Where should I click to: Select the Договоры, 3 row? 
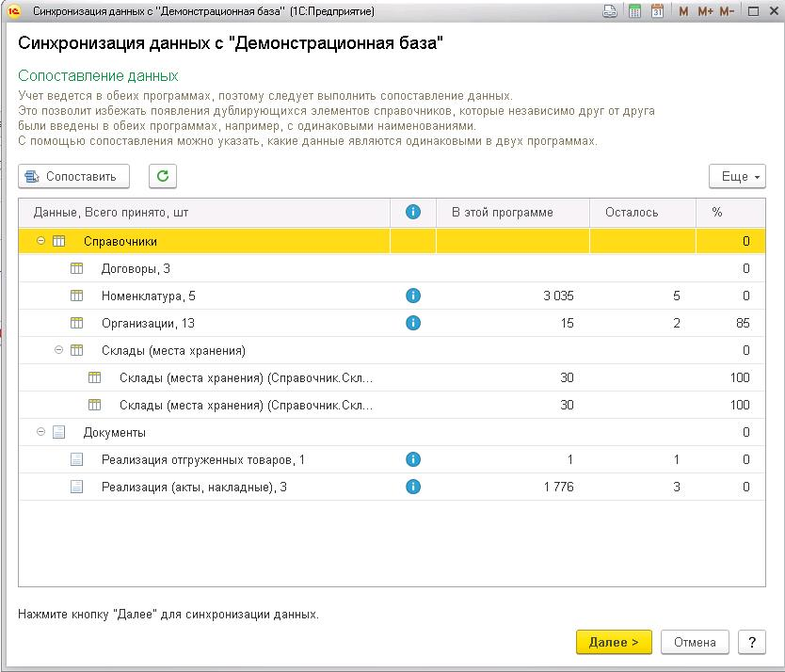coord(136,268)
